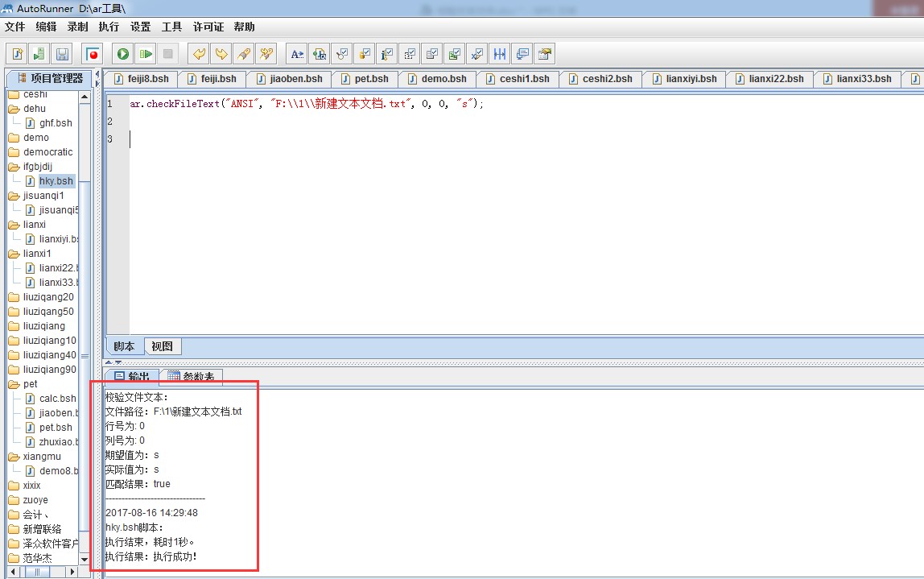The image size is (924, 579).
Task: Open the 执行 menu
Action: coord(109,27)
